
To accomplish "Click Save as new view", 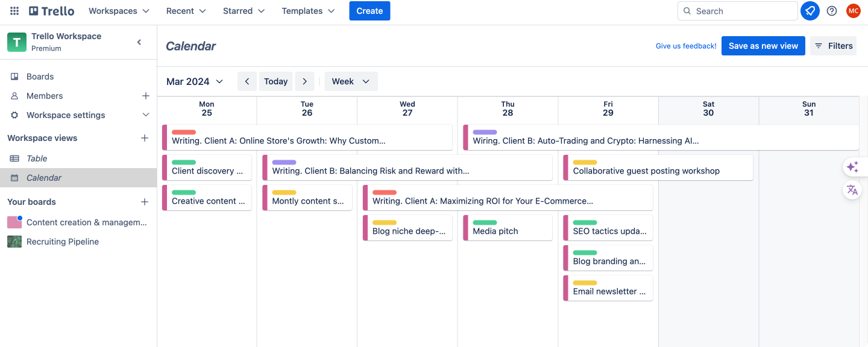I will pos(763,46).
